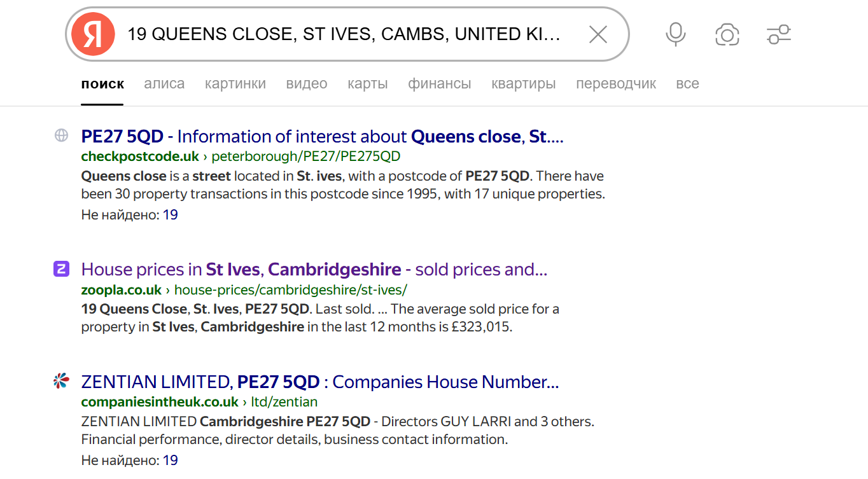Start voice search with microphone icon
This screenshot has height=479, width=868.
[675, 34]
